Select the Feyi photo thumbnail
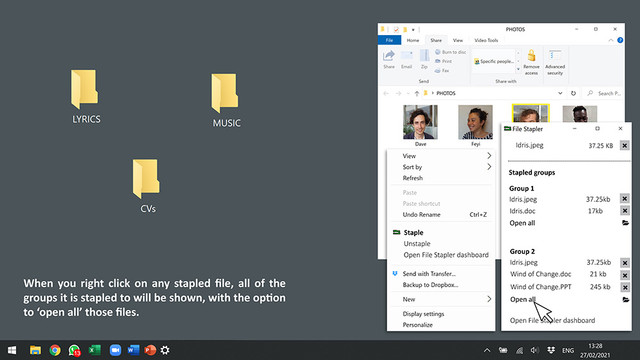640x360 pixels. click(x=475, y=122)
